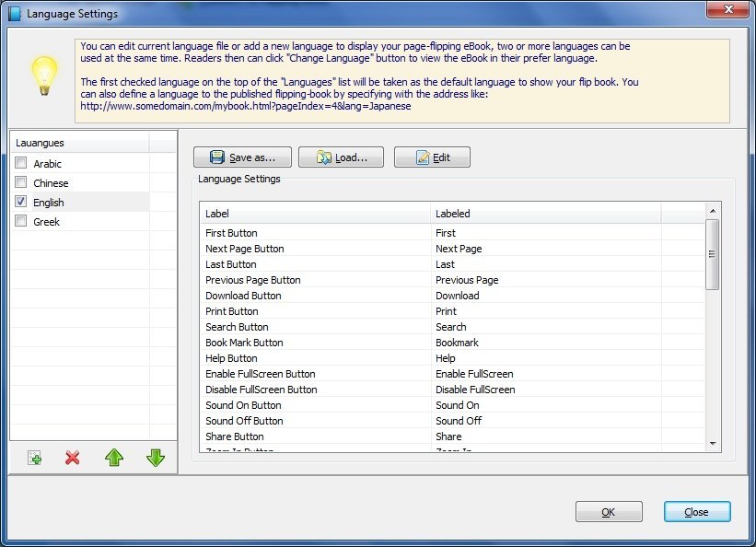Viewport: 756px width, 547px height.
Task: Move language up with the green up arrow
Action: [x=114, y=457]
